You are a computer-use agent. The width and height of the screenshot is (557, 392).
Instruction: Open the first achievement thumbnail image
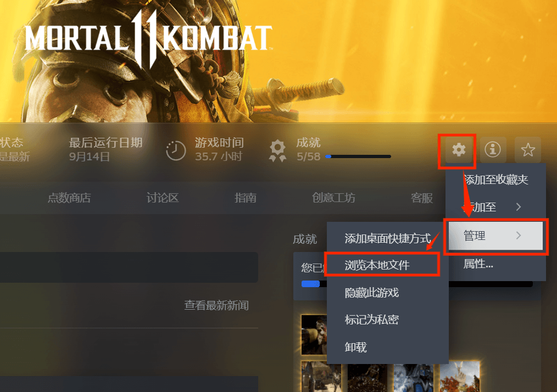coord(314,334)
